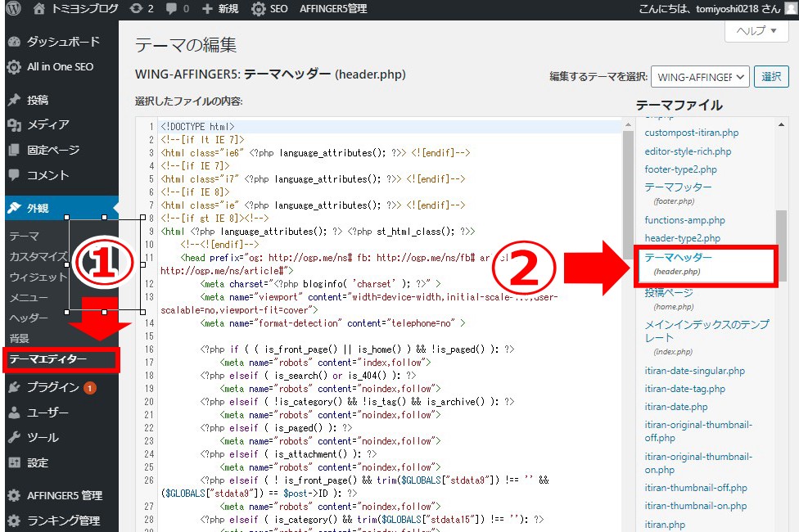Click the メディア media icon
Screen dimensions: 799x532
(x=14, y=124)
